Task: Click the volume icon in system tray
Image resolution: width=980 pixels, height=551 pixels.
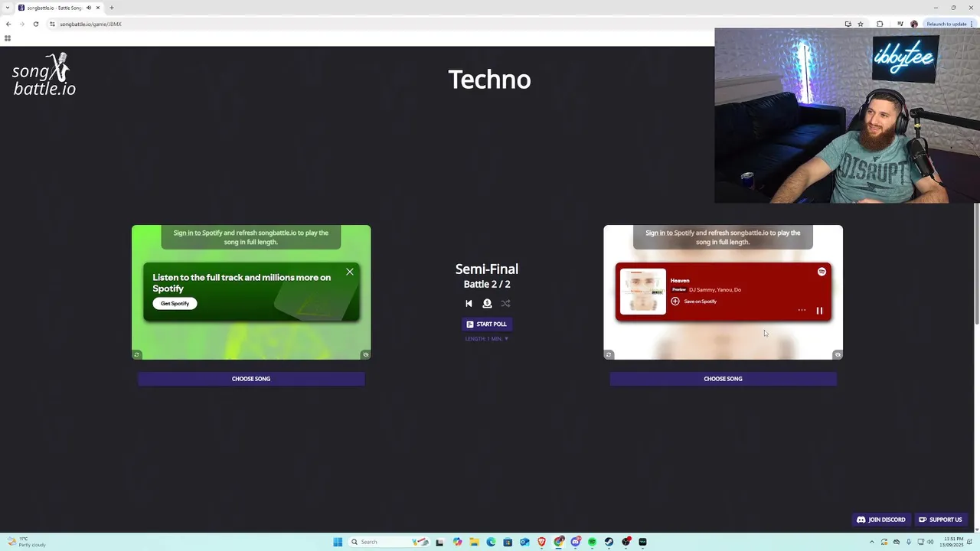Action: [x=930, y=542]
